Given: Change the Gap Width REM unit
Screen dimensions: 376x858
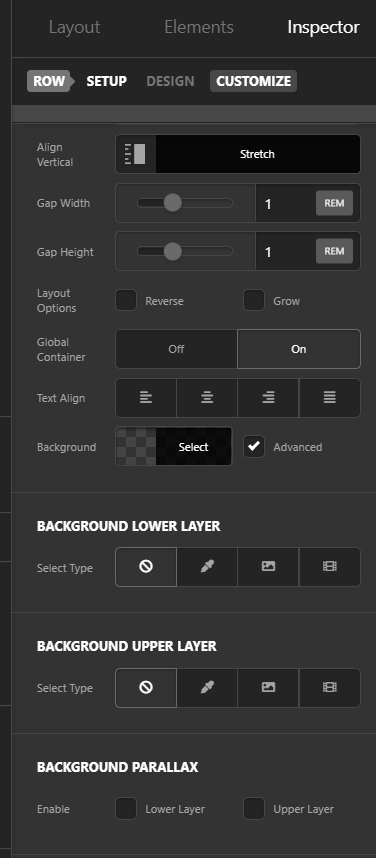Looking at the screenshot, I should pos(334,203).
